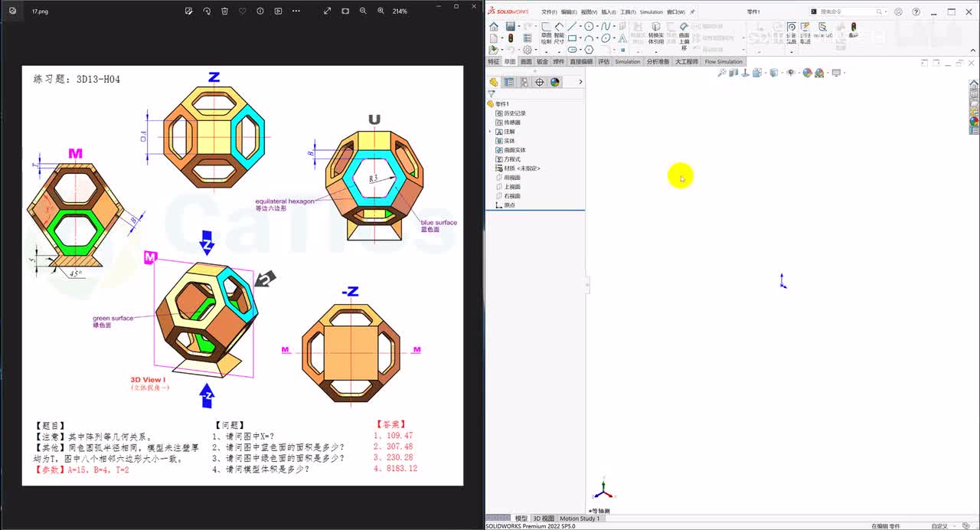Viewport: 980px width, 530px height.
Task: Open the 视图(V) menu
Action: coord(589,12)
